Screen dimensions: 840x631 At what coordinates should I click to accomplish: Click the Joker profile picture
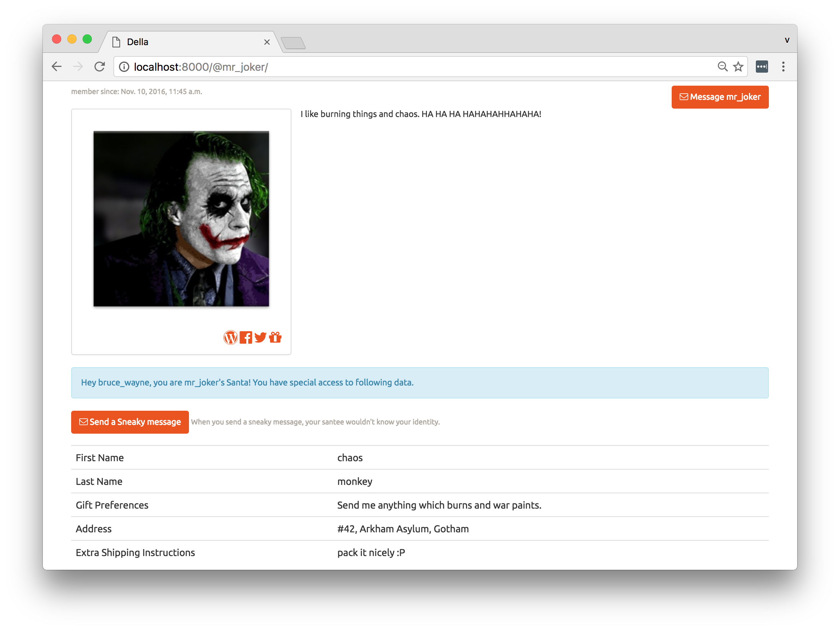click(x=181, y=219)
